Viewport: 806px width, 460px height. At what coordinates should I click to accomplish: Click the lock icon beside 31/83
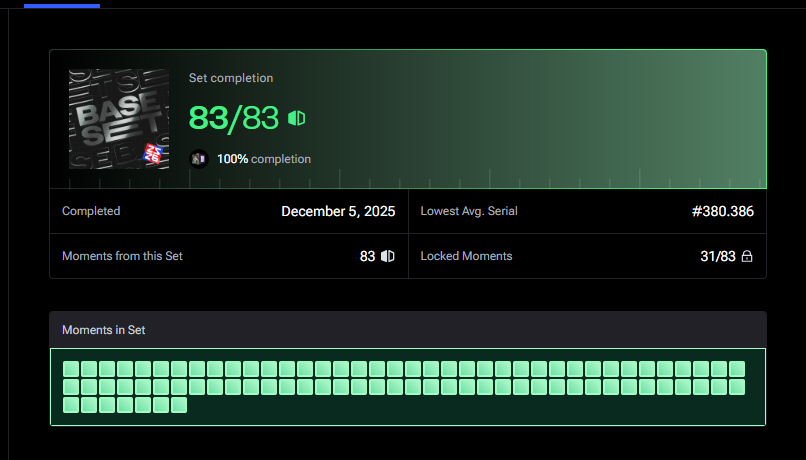747,256
